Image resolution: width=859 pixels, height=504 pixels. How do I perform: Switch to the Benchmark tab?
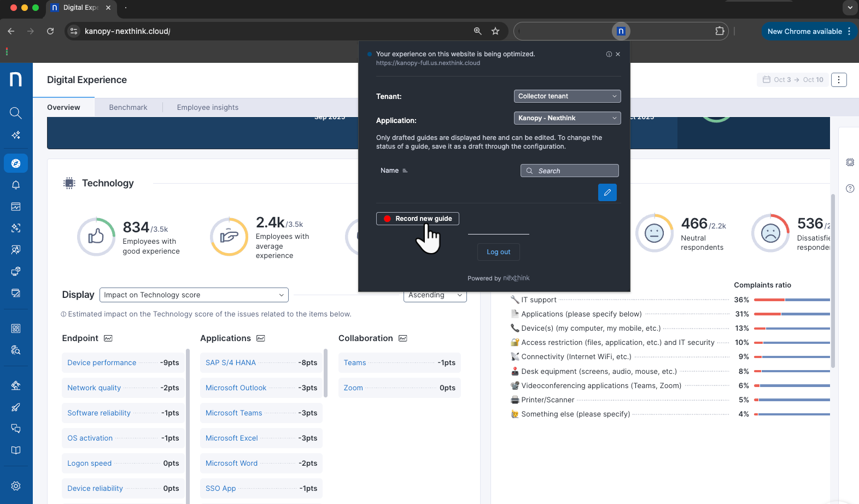click(x=128, y=108)
